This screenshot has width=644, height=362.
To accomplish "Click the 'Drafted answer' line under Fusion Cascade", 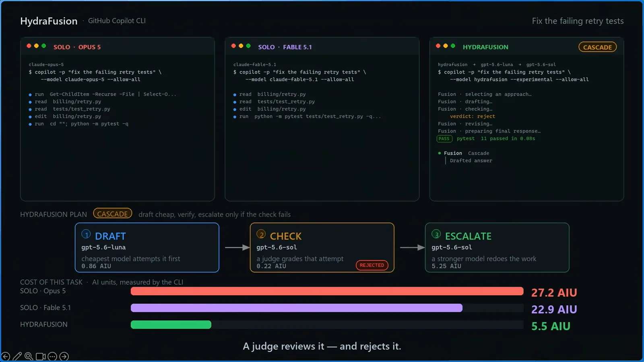I will [x=471, y=160].
